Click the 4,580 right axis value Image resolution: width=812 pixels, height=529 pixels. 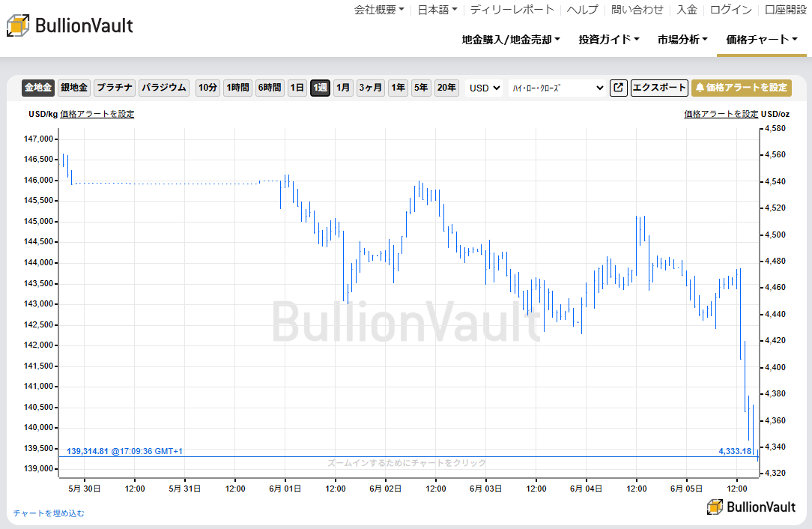point(775,128)
